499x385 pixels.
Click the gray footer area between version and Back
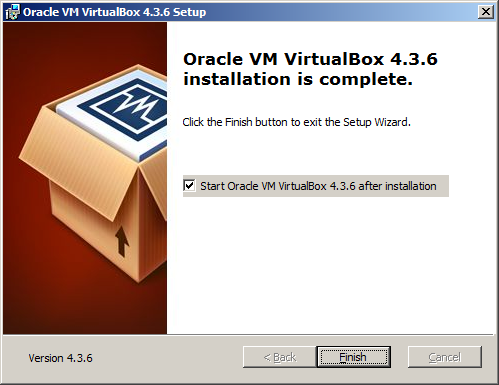[x=167, y=358]
